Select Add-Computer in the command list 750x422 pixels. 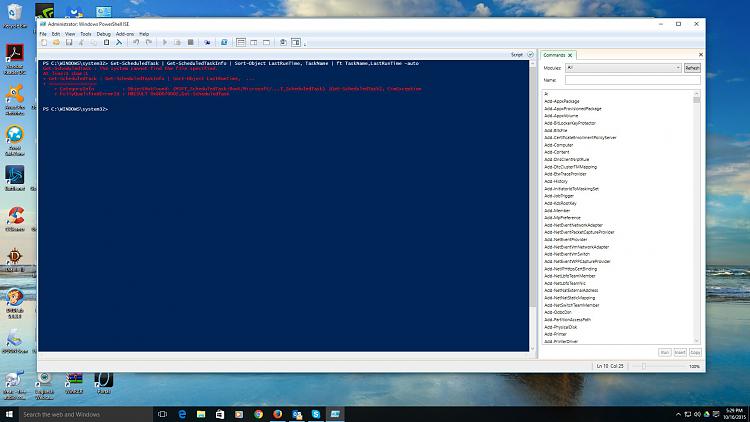tap(558, 145)
